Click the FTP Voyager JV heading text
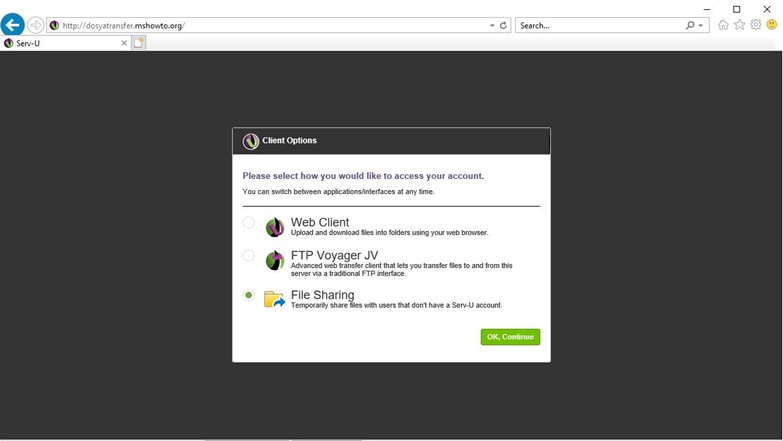 (x=334, y=255)
